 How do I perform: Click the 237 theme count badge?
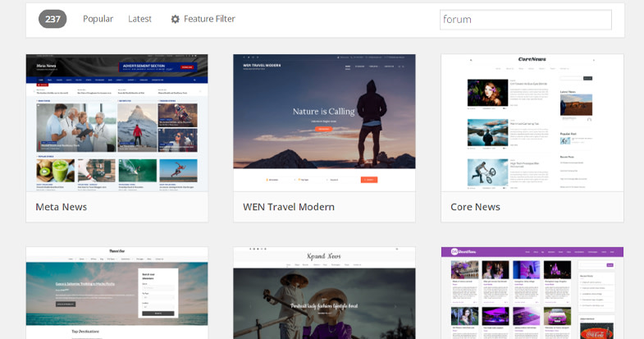click(x=53, y=19)
